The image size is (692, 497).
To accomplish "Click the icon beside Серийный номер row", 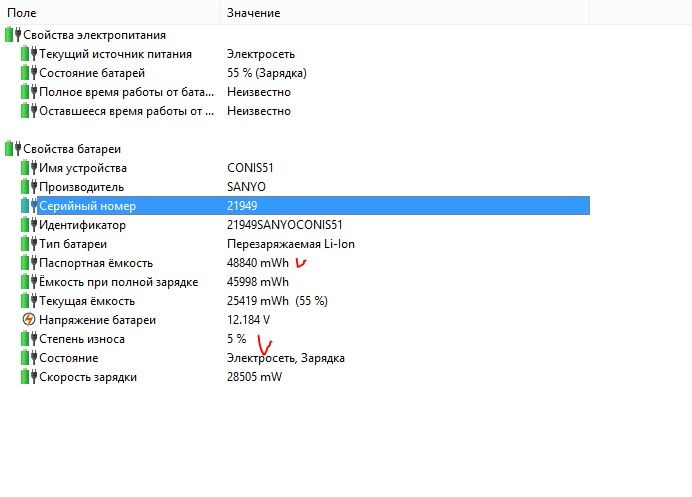I will pyautogui.click(x=28, y=206).
